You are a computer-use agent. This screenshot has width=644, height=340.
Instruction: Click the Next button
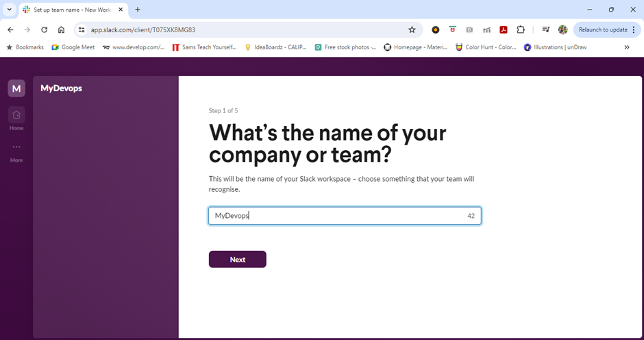click(238, 259)
